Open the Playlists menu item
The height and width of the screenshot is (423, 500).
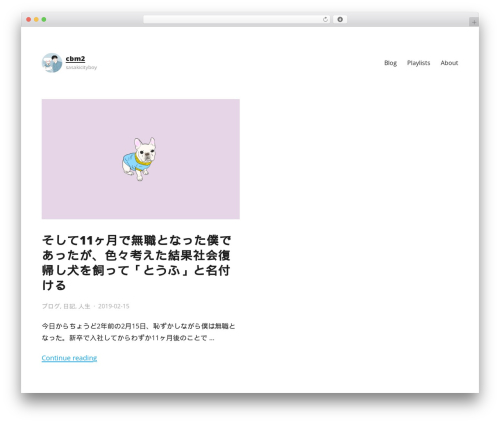(x=418, y=63)
